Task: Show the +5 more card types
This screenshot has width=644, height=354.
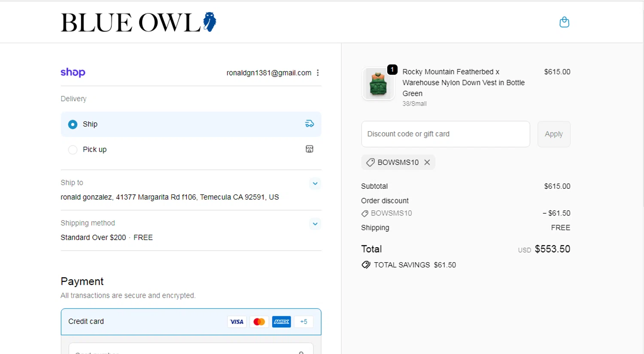Action: pos(304,322)
